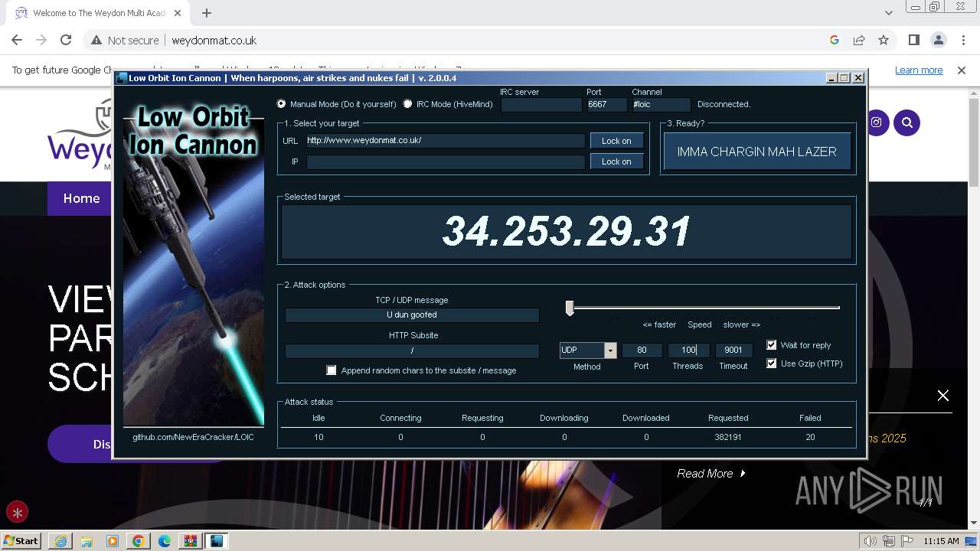Screen dimensions: 980x551
Task: Click the Failed value 20
Action: [810, 437]
